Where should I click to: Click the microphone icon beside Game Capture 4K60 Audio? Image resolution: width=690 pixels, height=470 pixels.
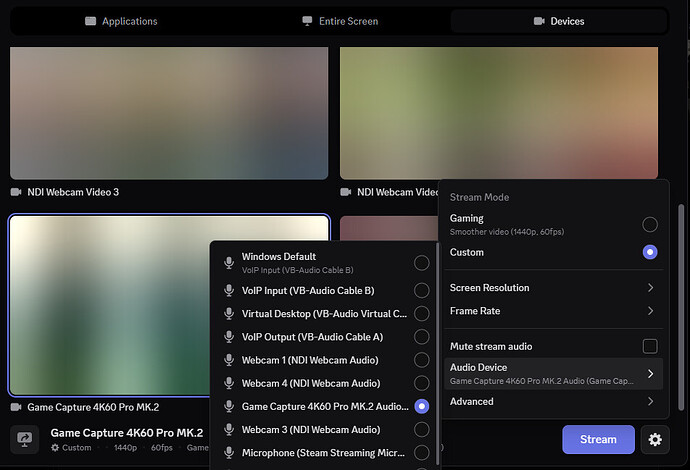[x=229, y=406]
